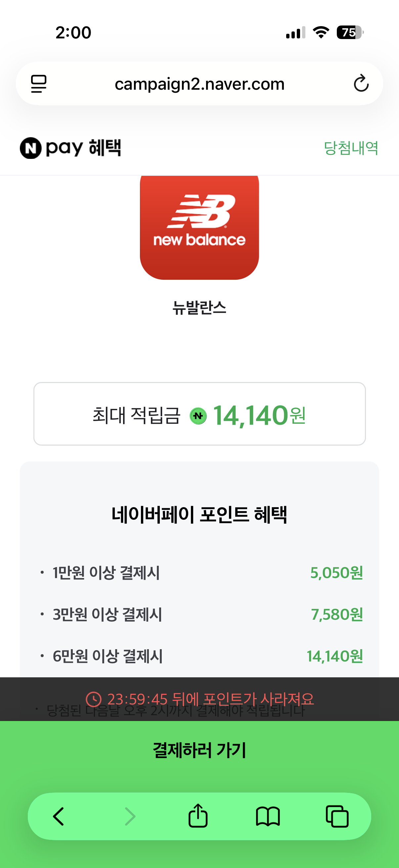Tap the N pay 혜택 logo
399x868 pixels.
click(x=70, y=148)
